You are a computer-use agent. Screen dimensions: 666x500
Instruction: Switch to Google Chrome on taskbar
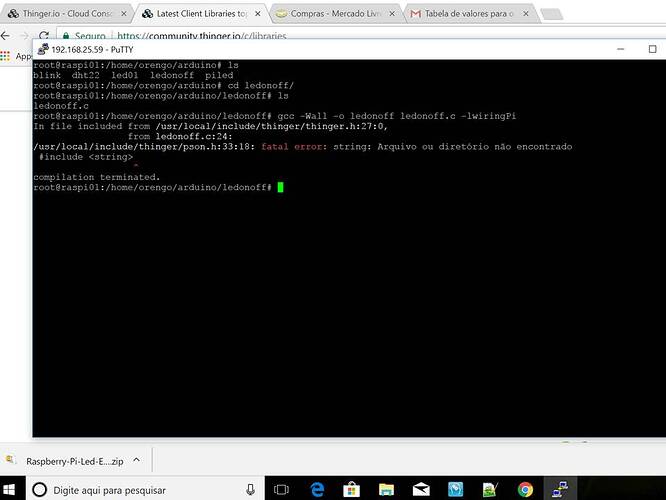click(x=525, y=490)
